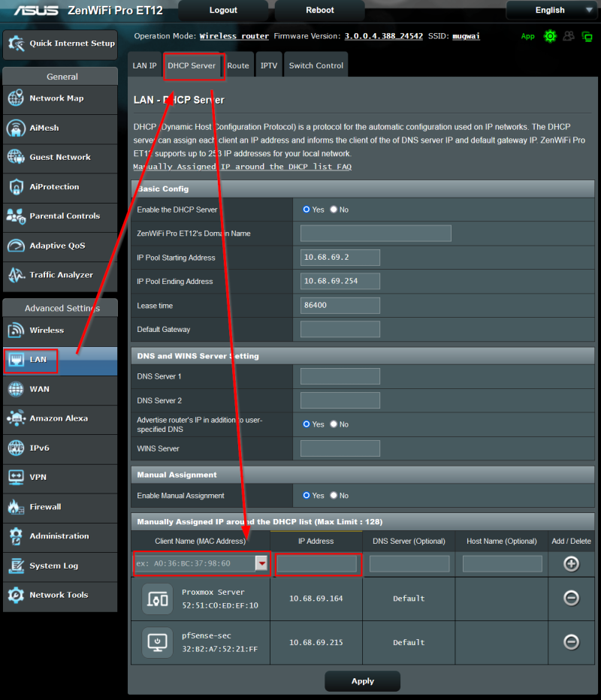Open Manually Assigned IP FAQ link

[x=242, y=167]
